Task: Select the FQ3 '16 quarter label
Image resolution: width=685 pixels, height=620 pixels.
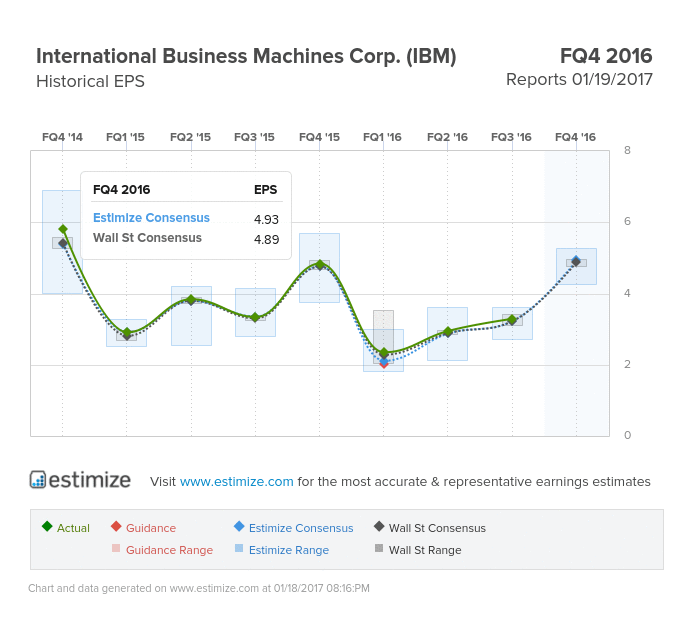Action: [511, 137]
